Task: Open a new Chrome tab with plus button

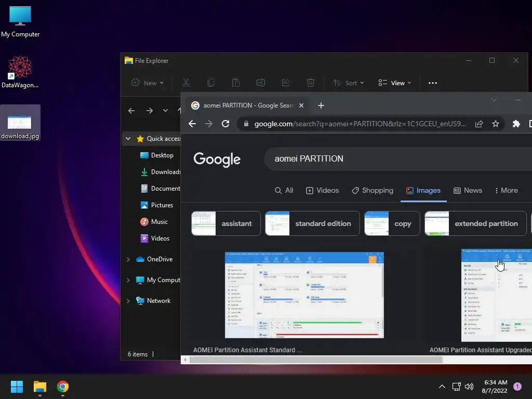Action: (321, 105)
